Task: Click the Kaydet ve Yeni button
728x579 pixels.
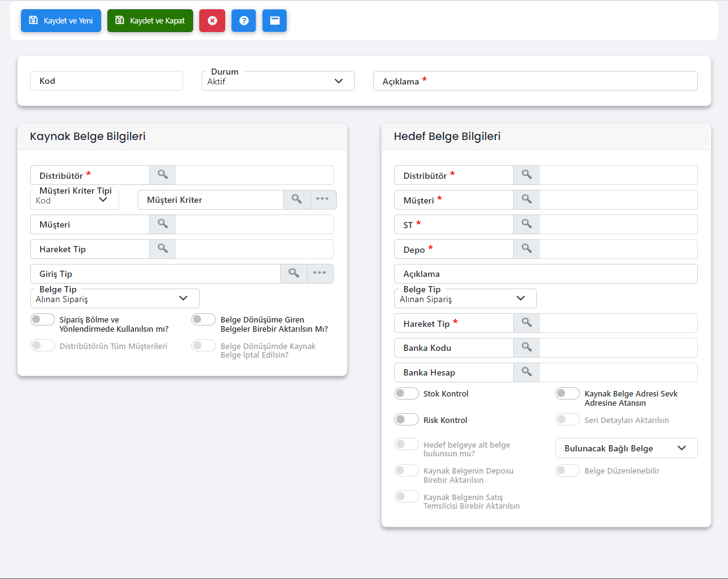Action: click(61, 20)
